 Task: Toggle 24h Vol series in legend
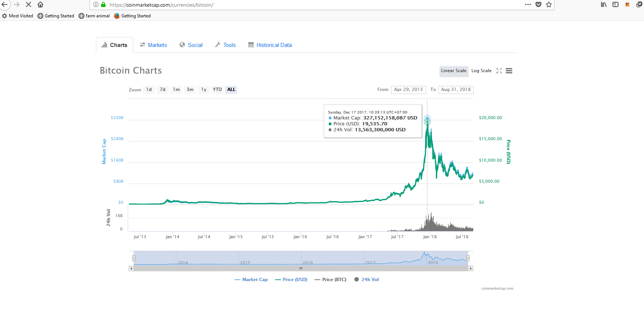367,280
